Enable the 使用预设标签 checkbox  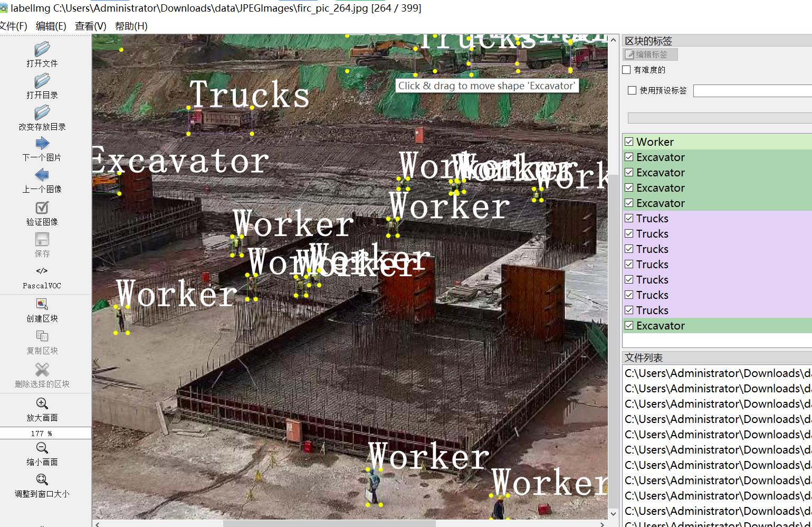632,90
